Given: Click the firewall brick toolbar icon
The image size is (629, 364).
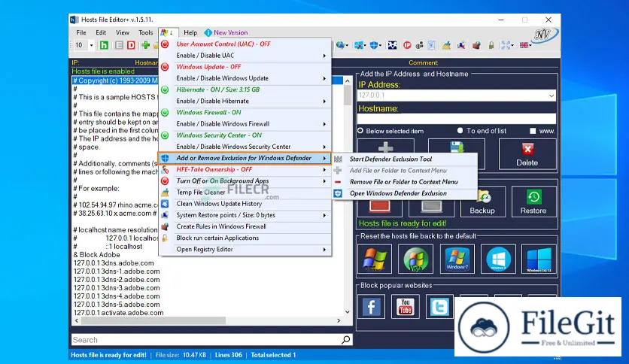Looking at the screenshot, I should pyautogui.click(x=476, y=45).
